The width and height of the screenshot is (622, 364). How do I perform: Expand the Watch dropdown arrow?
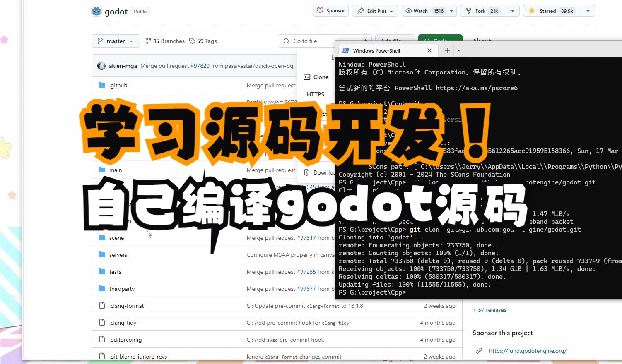[x=451, y=11]
